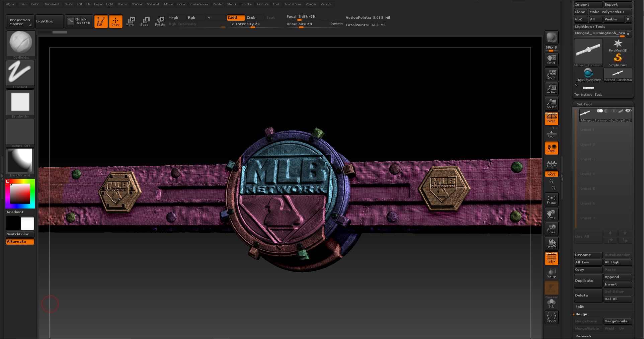Open the ClayBuildup brush picker
The width and height of the screenshot is (644, 339).
21,45
